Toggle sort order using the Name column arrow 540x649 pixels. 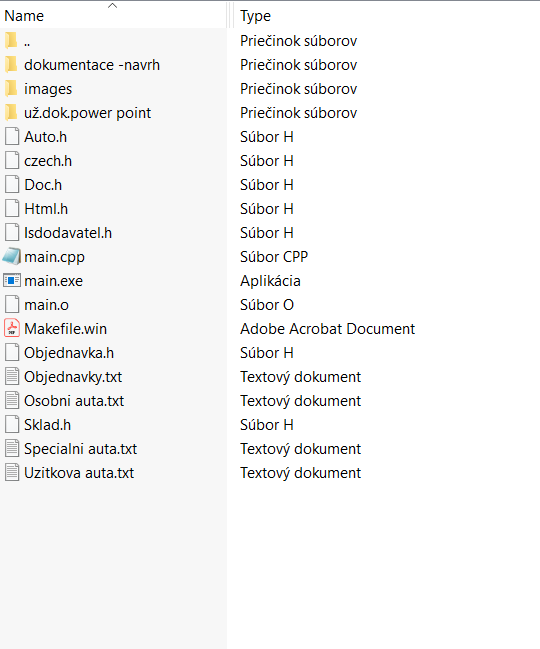tap(113, 5)
